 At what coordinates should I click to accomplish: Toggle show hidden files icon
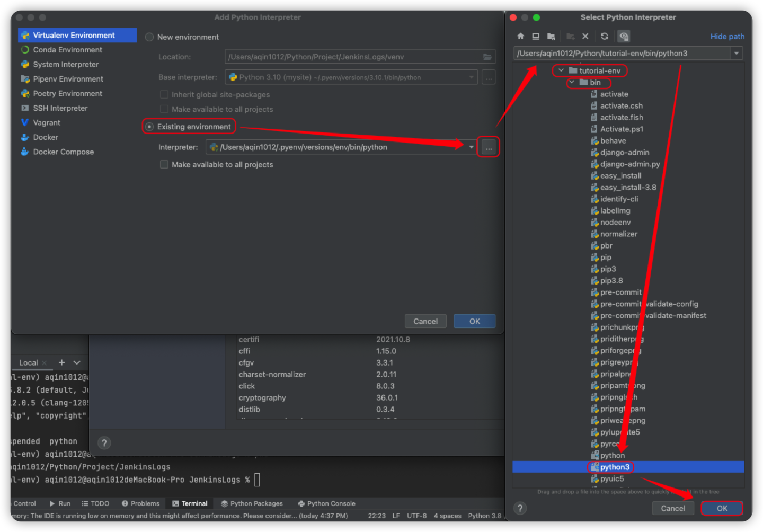point(624,36)
